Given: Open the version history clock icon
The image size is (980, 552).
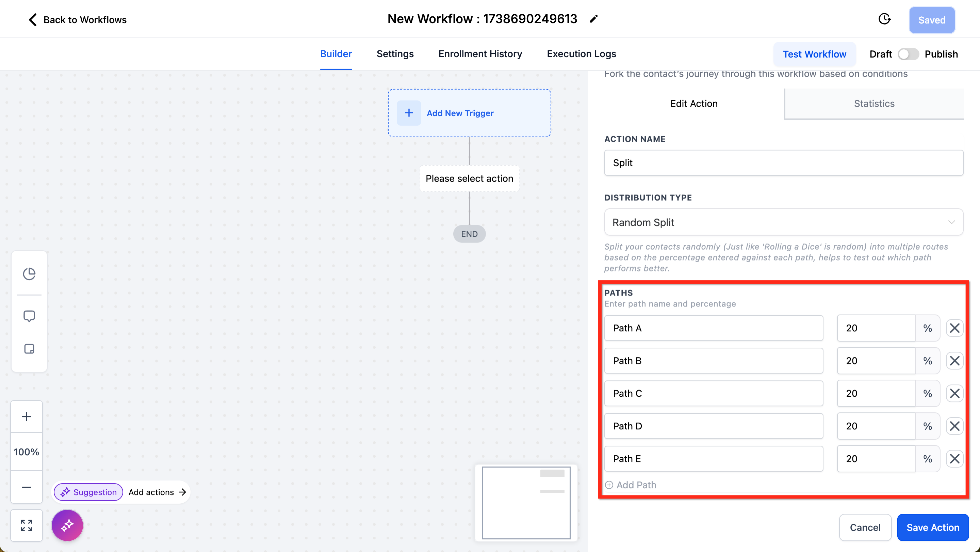Looking at the screenshot, I should (x=884, y=19).
